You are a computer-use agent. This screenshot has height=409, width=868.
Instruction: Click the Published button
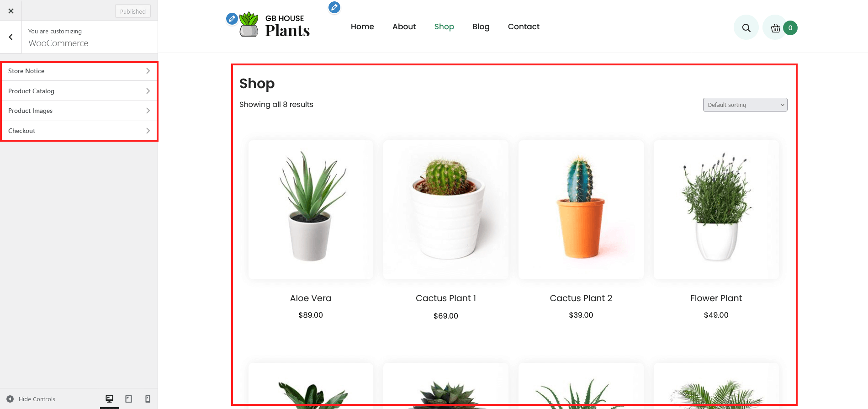coord(133,11)
